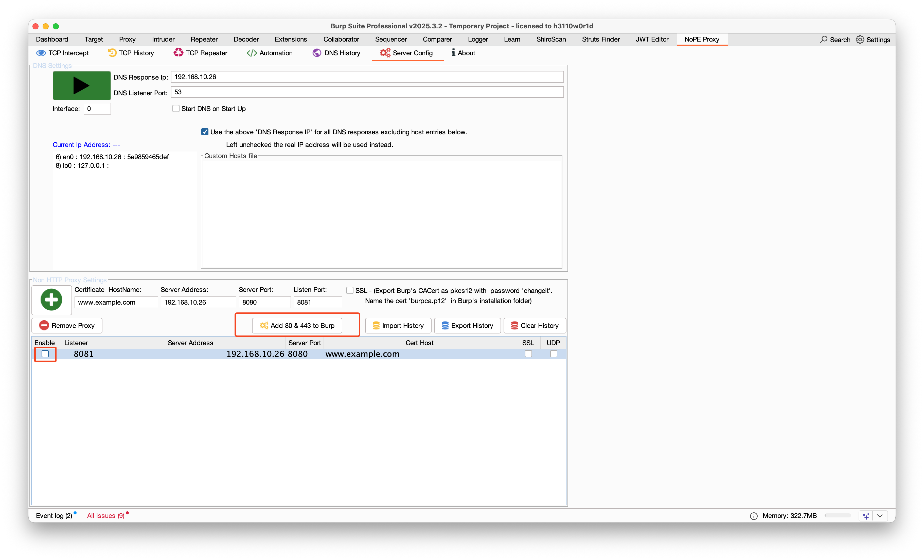Viewport: 924px width, 560px height.
Task: Click the memory info icon
Action: point(753,516)
